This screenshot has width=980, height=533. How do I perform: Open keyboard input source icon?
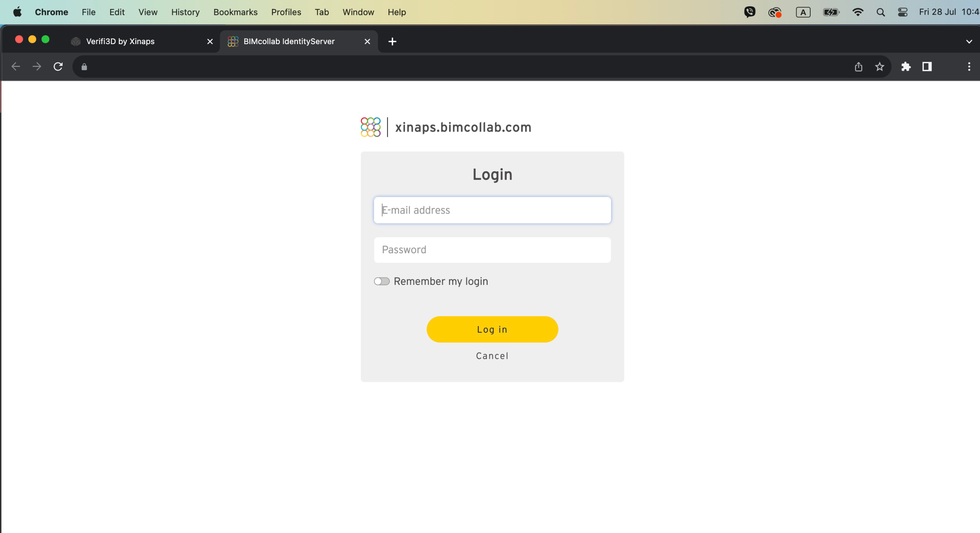(x=803, y=12)
